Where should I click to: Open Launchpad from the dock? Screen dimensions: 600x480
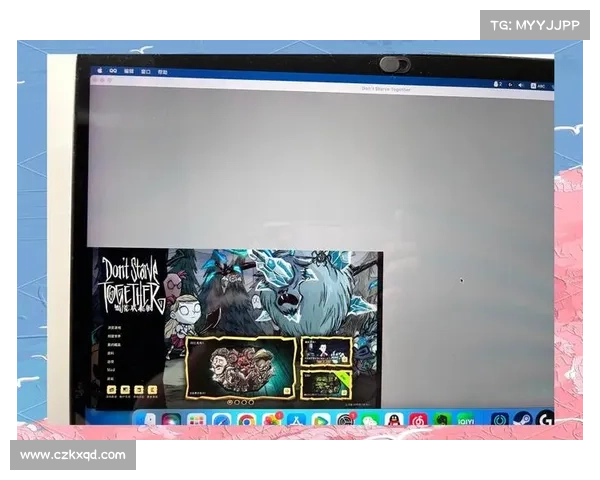click(x=197, y=421)
